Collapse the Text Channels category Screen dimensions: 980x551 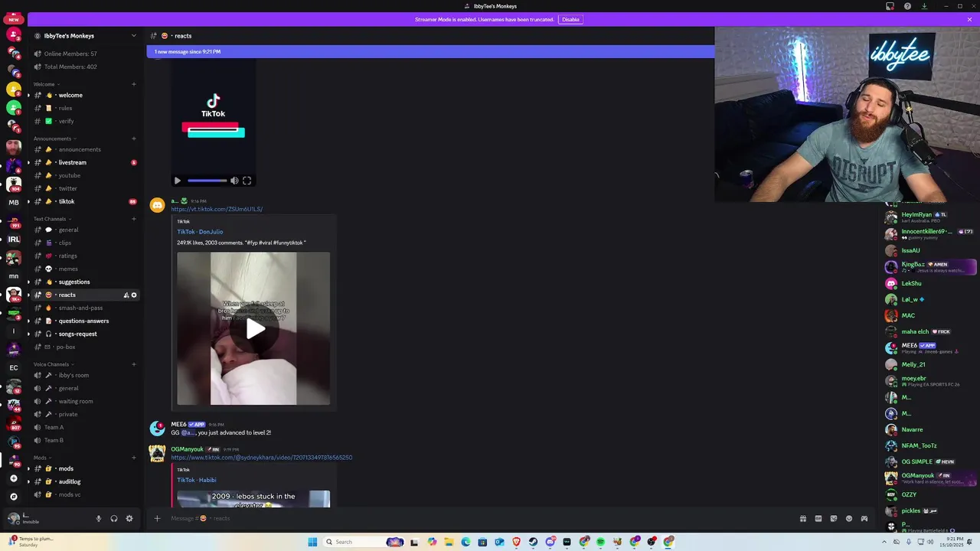click(x=51, y=219)
